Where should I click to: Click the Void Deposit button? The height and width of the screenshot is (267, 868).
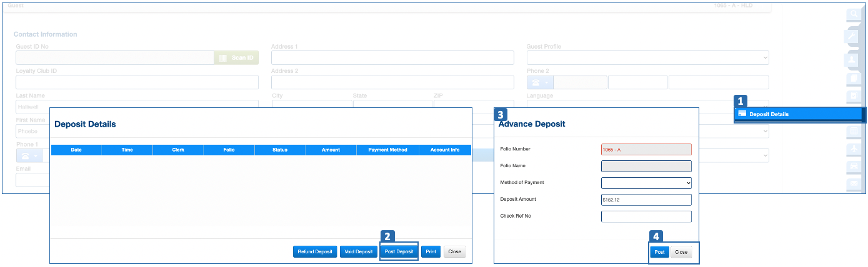coord(358,252)
